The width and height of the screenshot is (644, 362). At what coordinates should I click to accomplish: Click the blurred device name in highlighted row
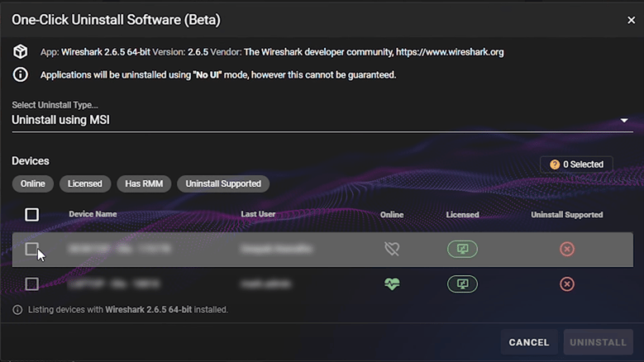coord(120,249)
